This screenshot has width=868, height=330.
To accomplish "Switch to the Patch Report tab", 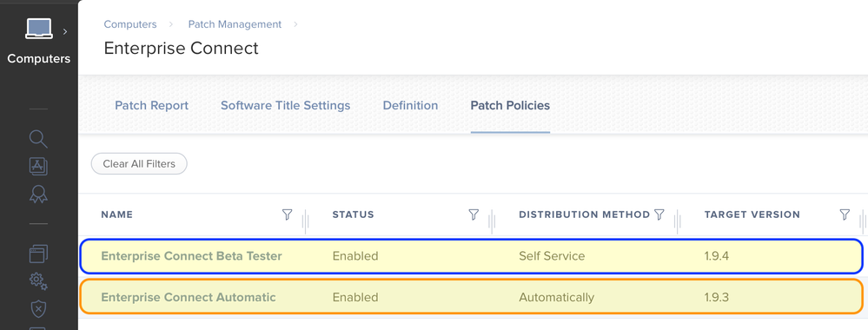I will (152, 105).
